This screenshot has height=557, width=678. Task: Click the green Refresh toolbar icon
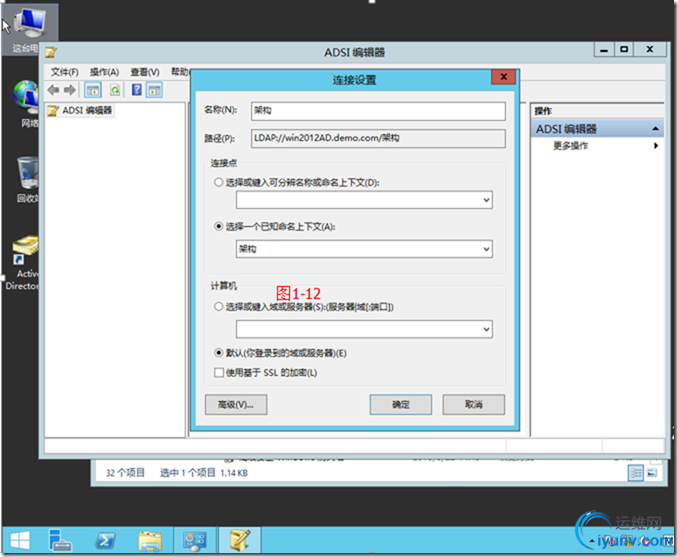[115, 90]
